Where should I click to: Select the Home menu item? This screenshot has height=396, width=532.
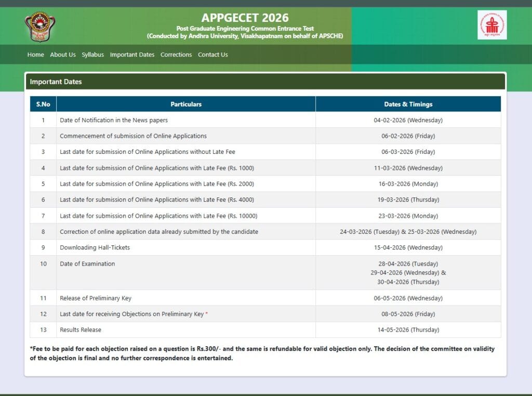click(x=35, y=55)
